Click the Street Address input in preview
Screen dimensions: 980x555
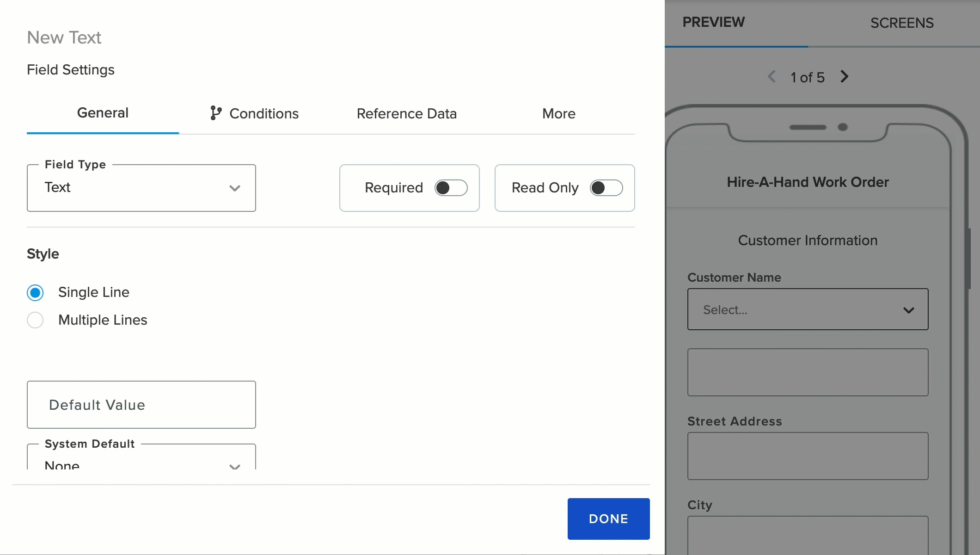807,456
